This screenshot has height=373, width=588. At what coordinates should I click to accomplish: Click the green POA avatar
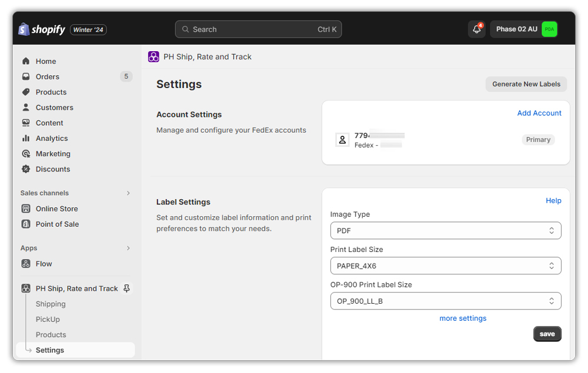(x=549, y=29)
